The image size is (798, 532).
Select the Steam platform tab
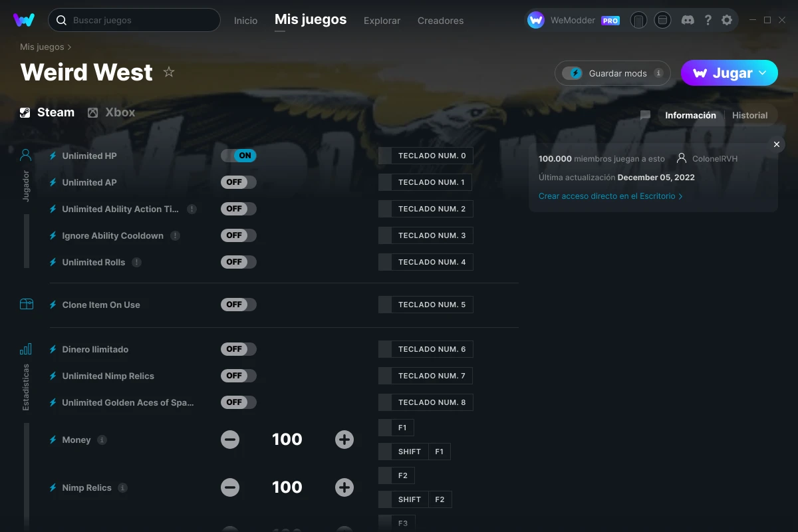pos(47,112)
